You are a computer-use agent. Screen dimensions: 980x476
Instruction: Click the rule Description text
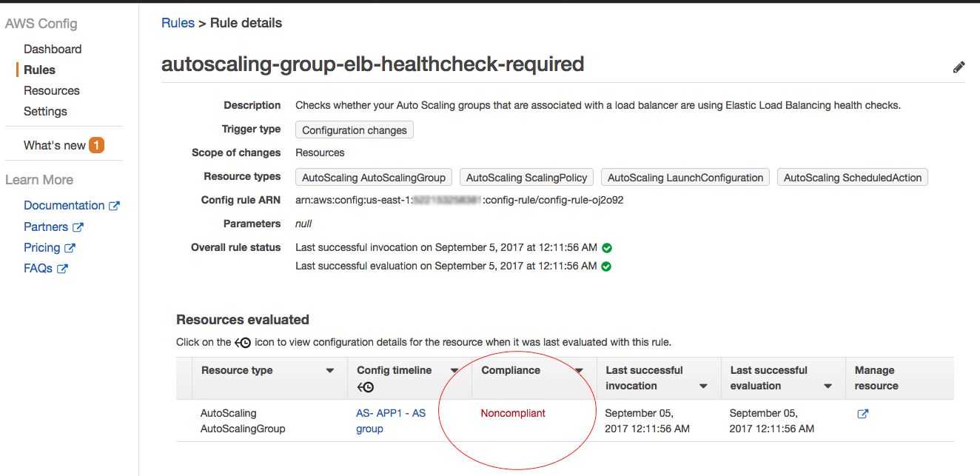[598, 105]
